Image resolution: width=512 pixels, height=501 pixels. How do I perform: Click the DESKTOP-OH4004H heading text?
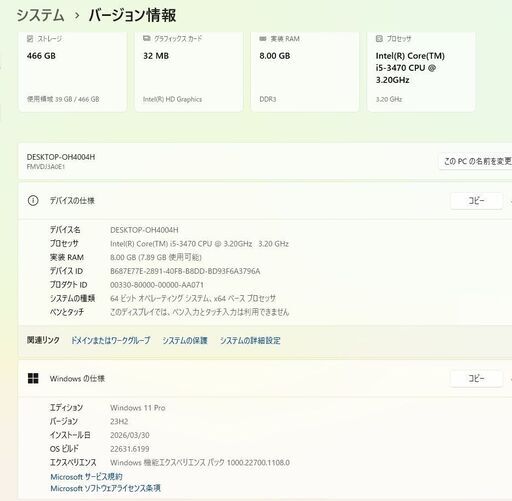click(x=61, y=157)
